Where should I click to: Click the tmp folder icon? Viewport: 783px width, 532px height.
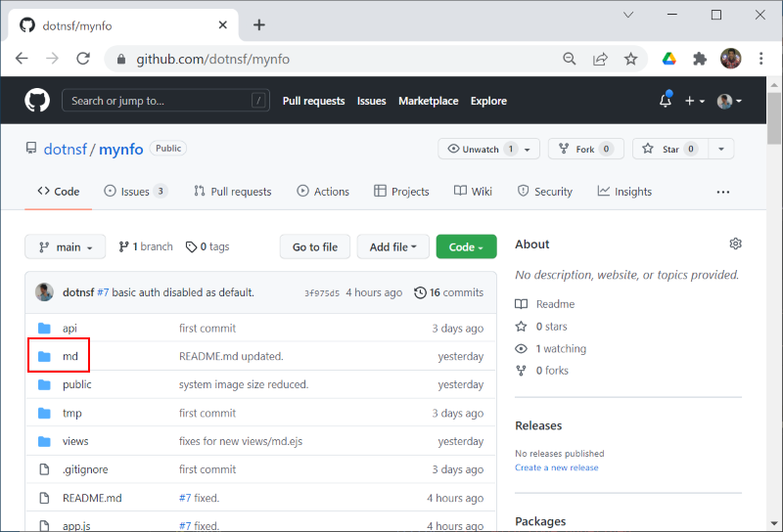44,413
